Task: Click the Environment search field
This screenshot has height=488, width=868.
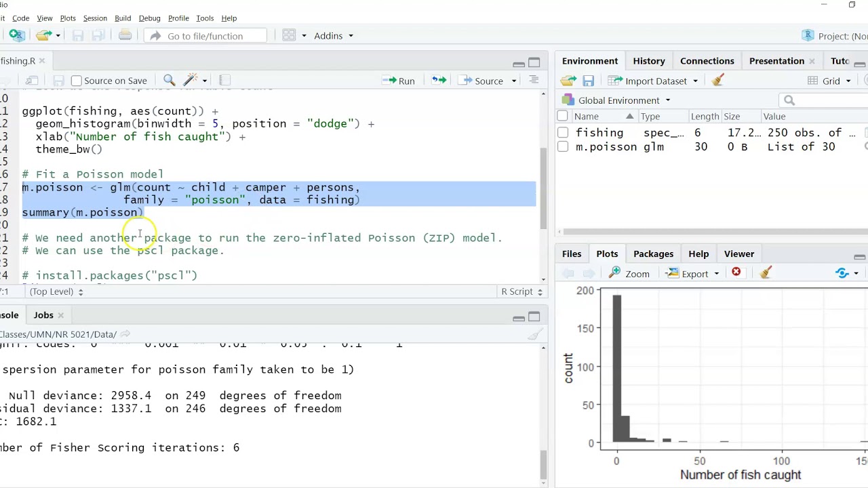Action: pyautogui.click(x=824, y=100)
